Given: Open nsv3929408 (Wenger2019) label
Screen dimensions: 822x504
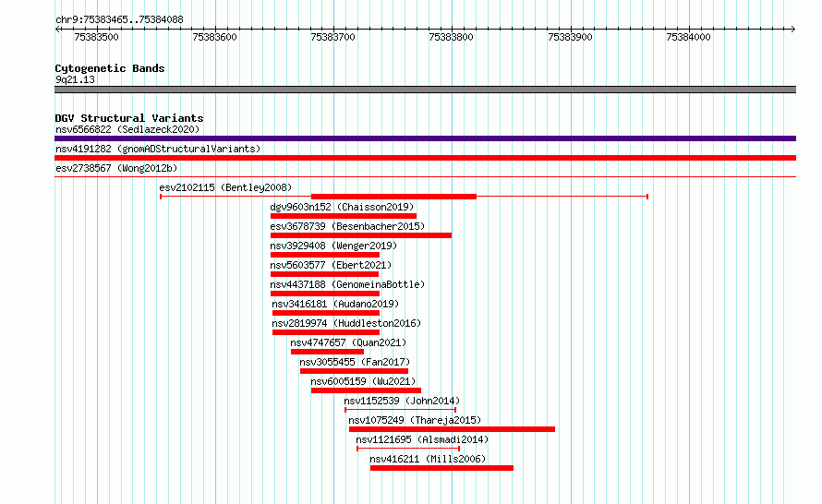Looking at the screenshot, I should (x=333, y=246).
